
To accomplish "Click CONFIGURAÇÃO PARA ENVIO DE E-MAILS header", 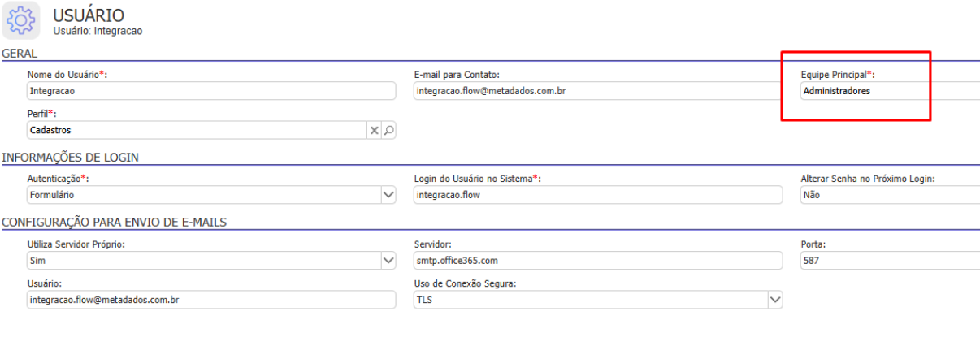I will click(114, 223).
